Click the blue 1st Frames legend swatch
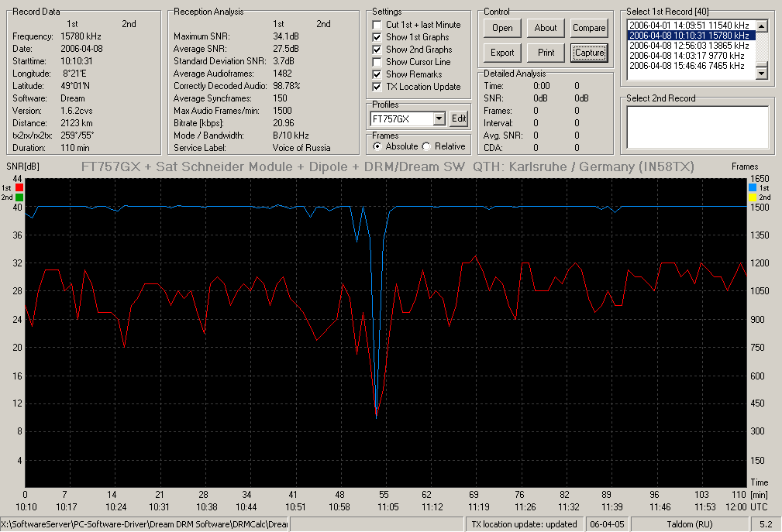The image size is (782, 532). [x=753, y=188]
